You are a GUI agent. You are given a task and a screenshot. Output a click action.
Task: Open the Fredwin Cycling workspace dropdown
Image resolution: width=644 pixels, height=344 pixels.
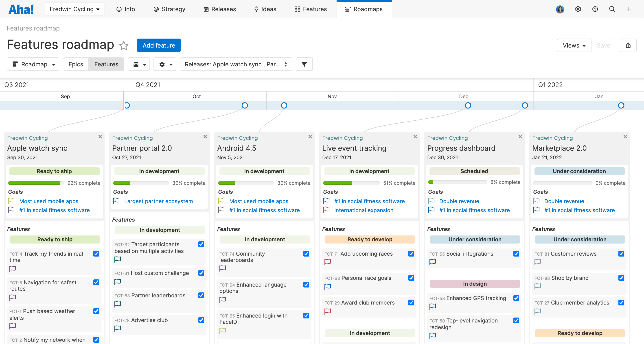74,9
